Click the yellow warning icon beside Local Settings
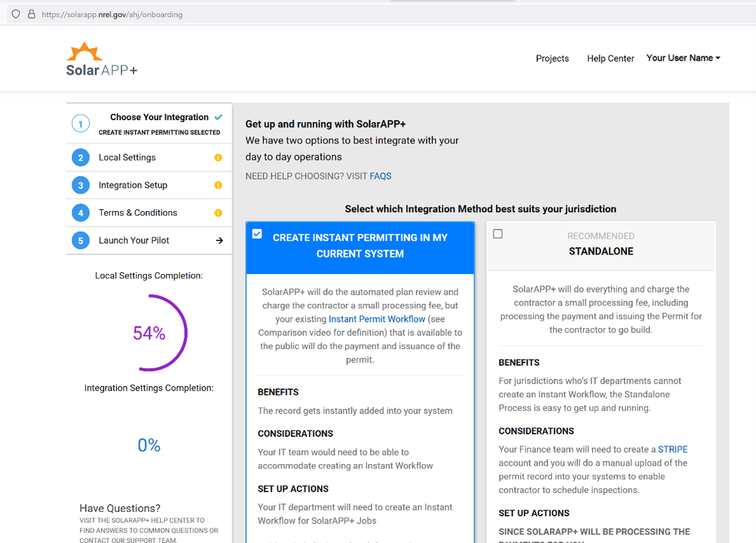This screenshot has width=756, height=543. 218,158
